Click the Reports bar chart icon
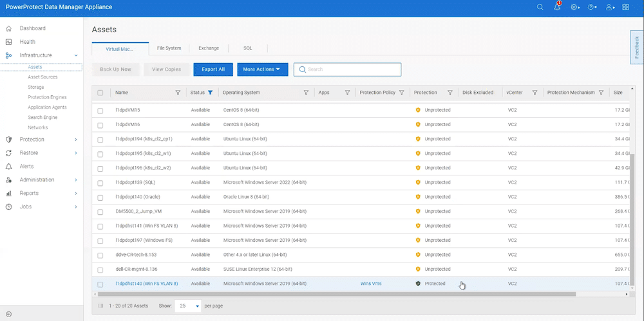This screenshot has width=644, height=321. point(8,194)
